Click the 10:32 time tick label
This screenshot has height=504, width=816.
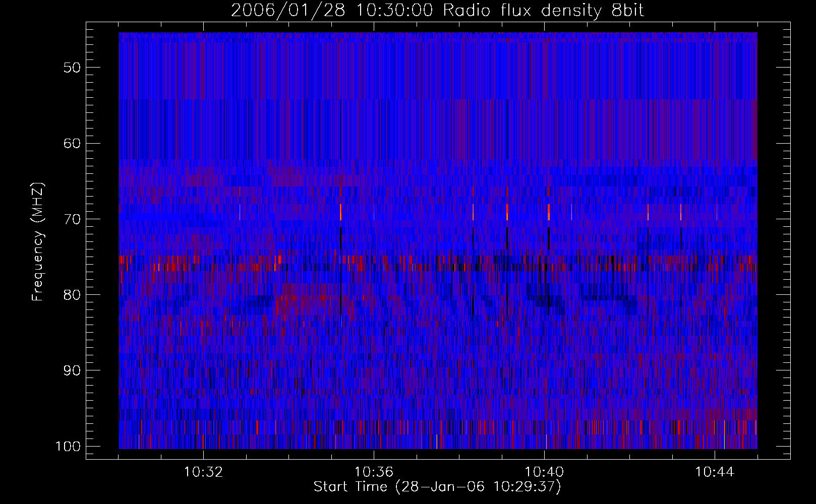[x=203, y=472]
